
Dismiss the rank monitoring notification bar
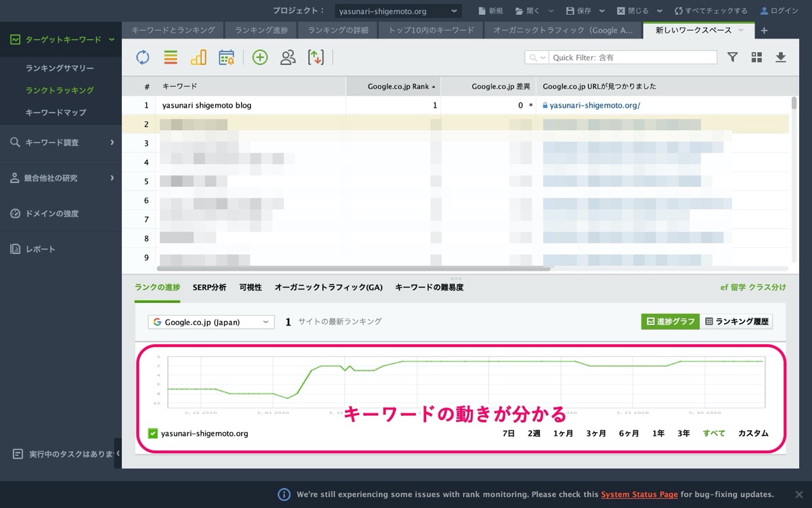pyautogui.click(x=798, y=494)
